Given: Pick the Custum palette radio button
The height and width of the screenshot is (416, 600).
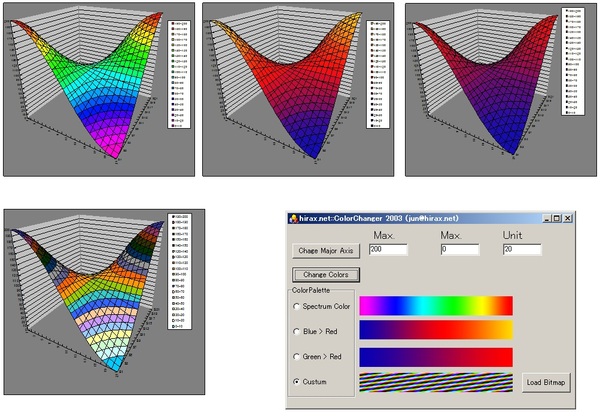Looking at the screenshot, I should [297, 381].
